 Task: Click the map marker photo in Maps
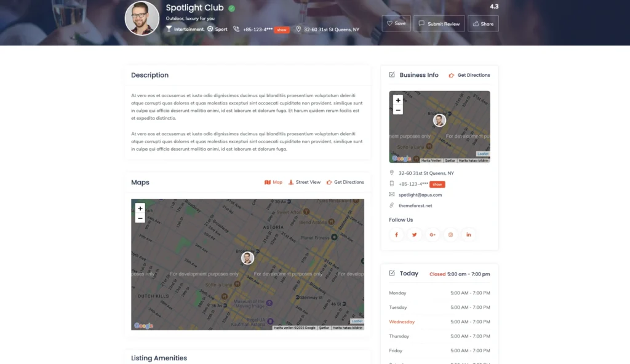(x=247, y=258)
